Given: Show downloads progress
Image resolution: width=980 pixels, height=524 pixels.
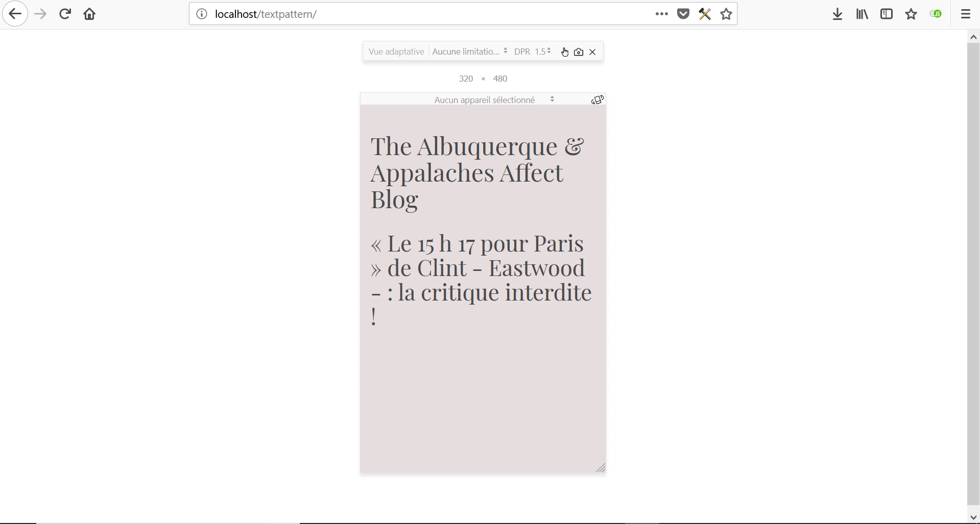Looking at the screenshot, I should point(838,14).
